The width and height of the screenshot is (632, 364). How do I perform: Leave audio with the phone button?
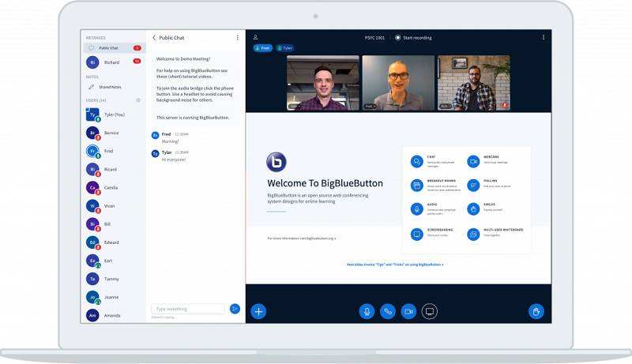tap(388, 311)
